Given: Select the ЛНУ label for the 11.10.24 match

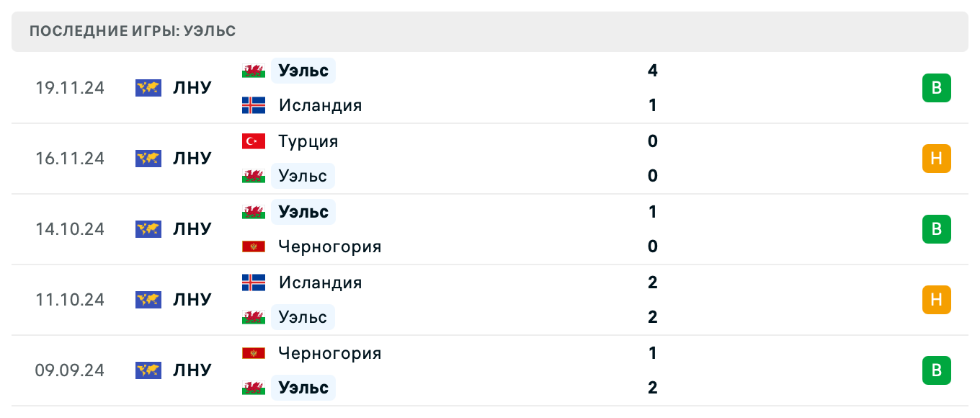Looking at the screenshot, I should [x=192, y=300].
